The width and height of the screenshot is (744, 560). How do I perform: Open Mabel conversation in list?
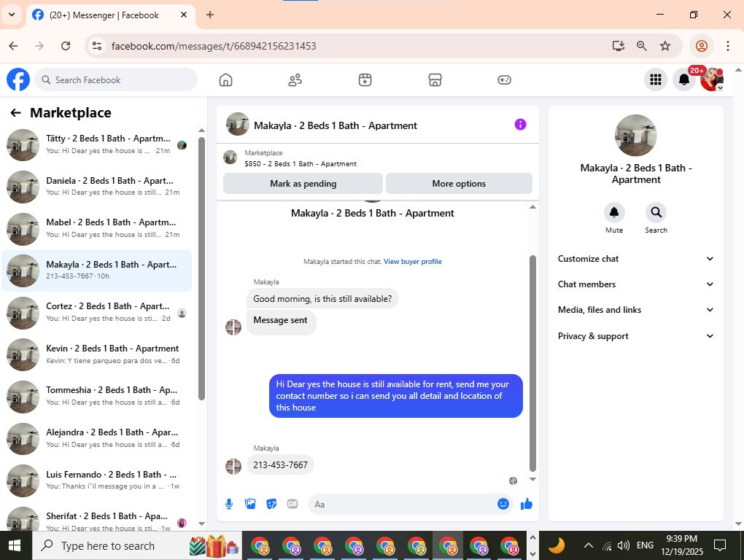pyautogui.click(x=97, y=228)
